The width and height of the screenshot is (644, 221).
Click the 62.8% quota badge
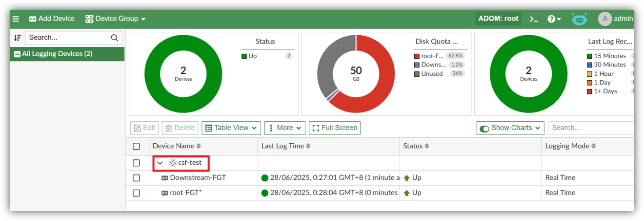tap(455, 56)
